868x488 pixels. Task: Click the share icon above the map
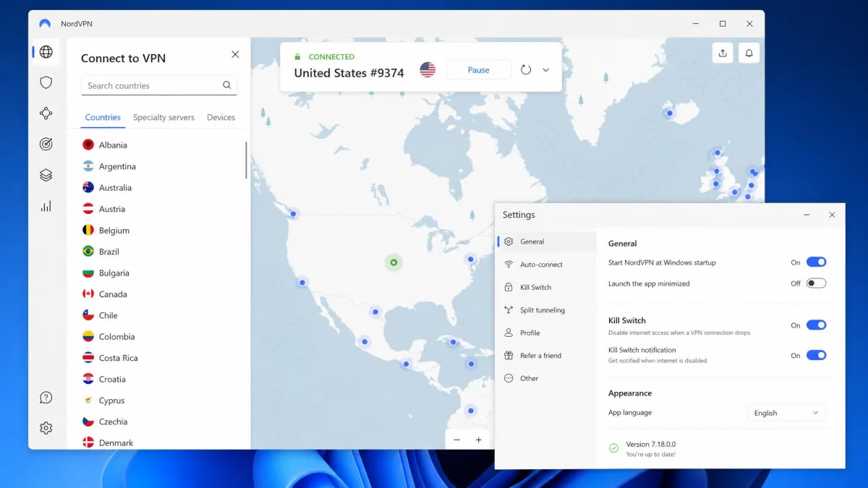coord(723,53)
